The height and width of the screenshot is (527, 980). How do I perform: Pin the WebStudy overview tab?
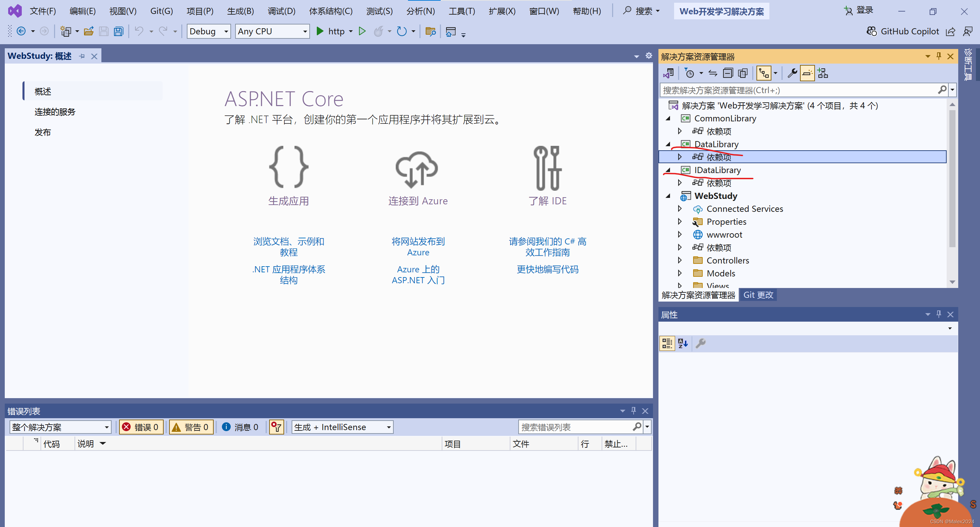(x=82, y=56)
